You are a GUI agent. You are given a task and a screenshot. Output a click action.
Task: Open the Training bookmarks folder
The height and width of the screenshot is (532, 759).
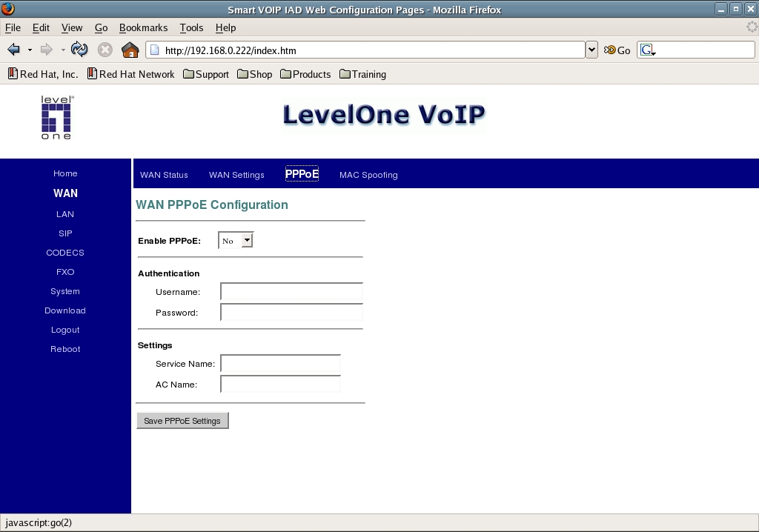pyautogui.click(x=363, y=74)
